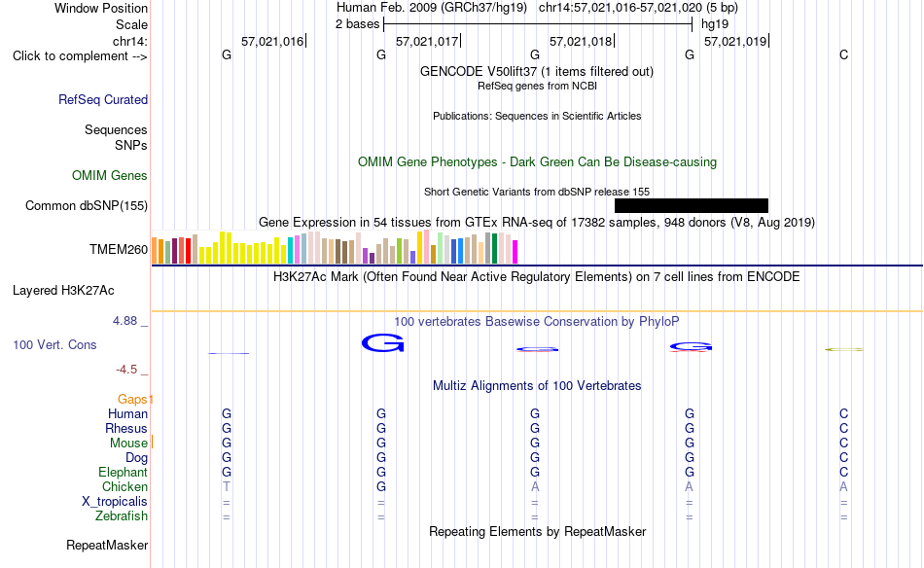
Task: Click the Mouse species label
Action: coord(128,444)
